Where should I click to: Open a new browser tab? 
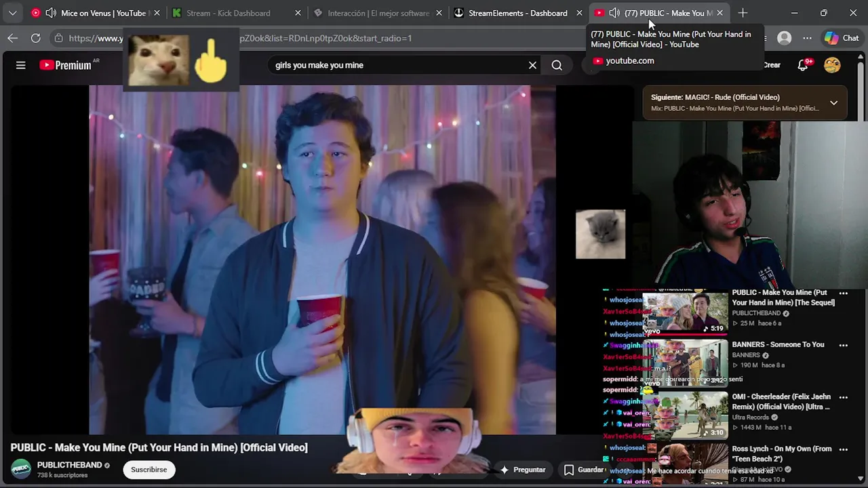pos(743,13)
